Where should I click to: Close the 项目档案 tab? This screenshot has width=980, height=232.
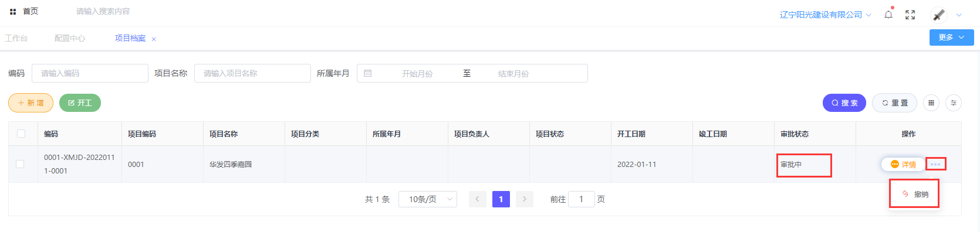(154, 39)
